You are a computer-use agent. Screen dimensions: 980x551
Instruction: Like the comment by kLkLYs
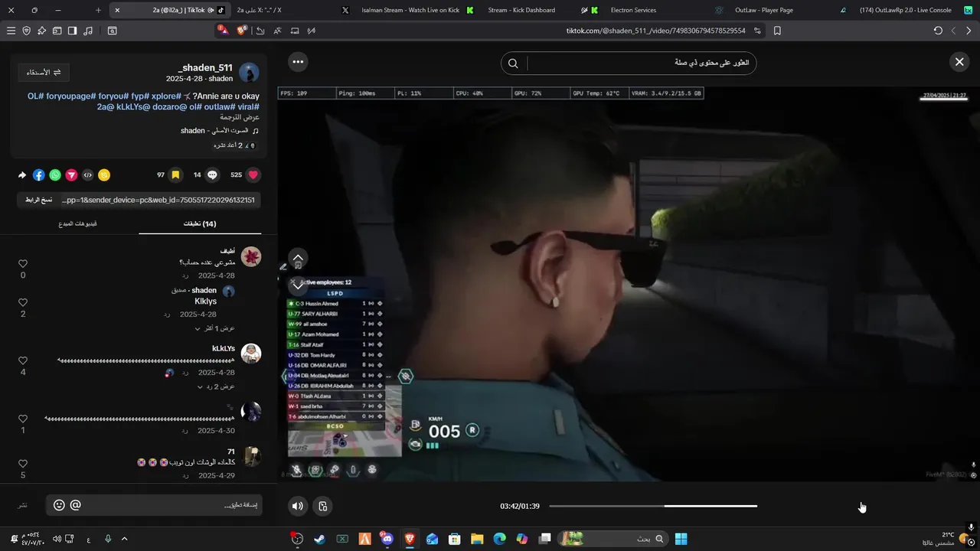point(23,360)
